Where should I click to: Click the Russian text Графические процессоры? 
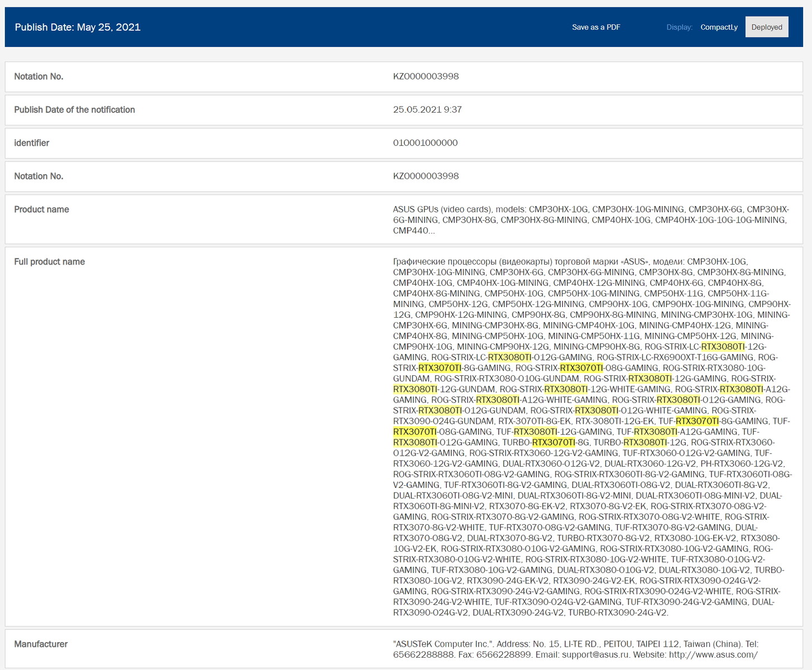[x=443, y=262]
